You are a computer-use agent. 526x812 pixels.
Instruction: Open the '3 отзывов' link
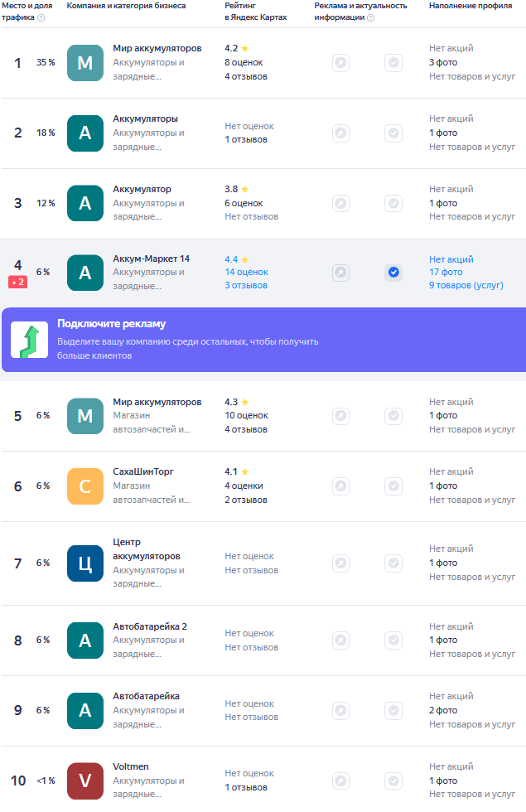point(246,285)
